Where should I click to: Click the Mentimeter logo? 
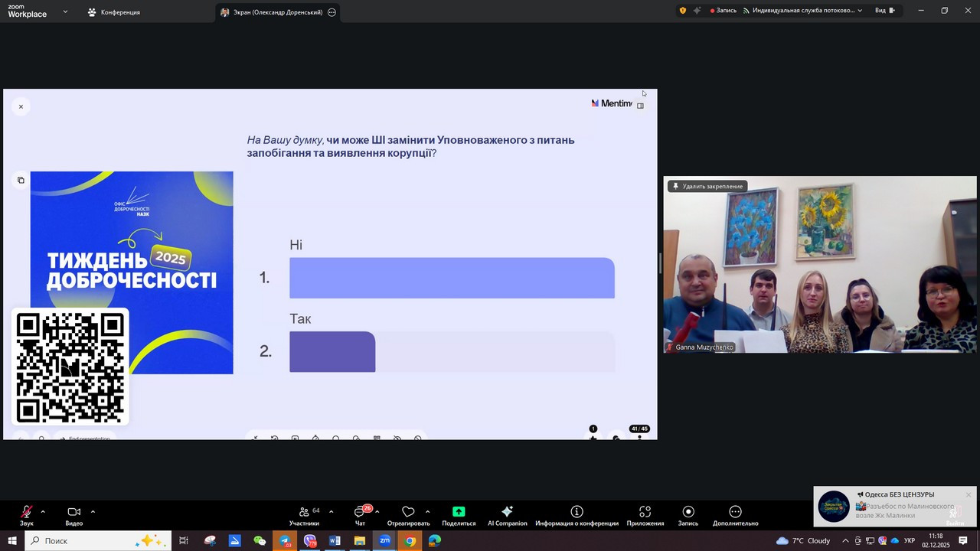click(612, 103)
